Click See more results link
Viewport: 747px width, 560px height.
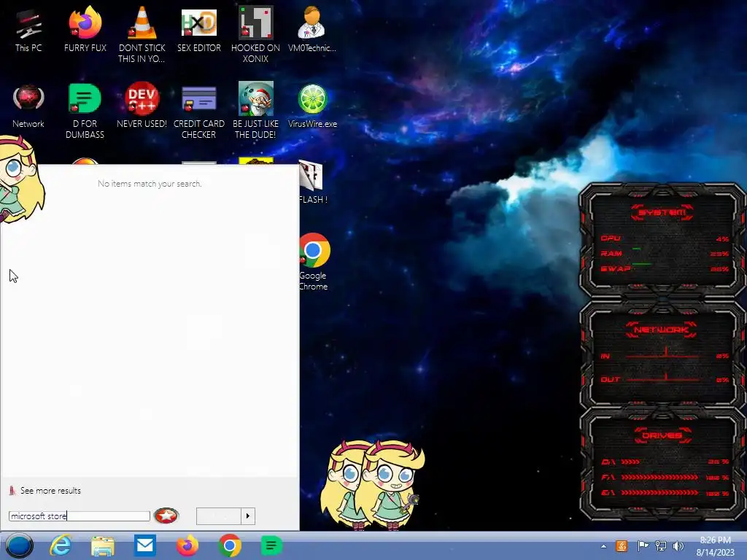pyautogui.click(x=50, y=491)
